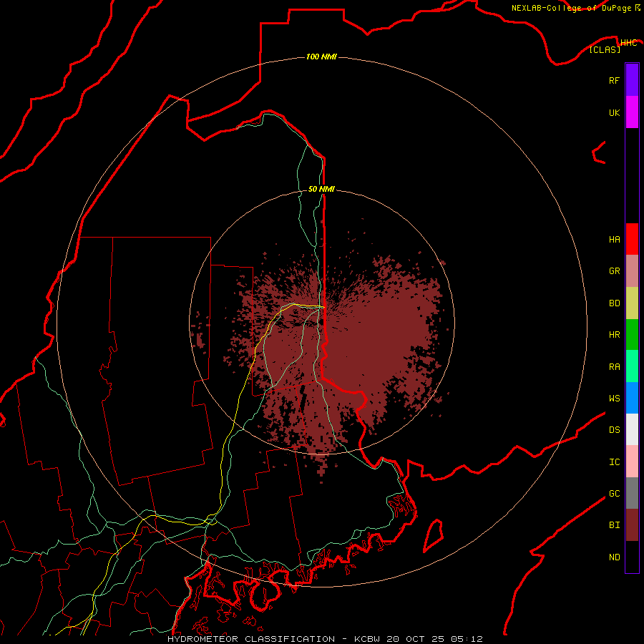Click the HA legend label

point(614,240)
